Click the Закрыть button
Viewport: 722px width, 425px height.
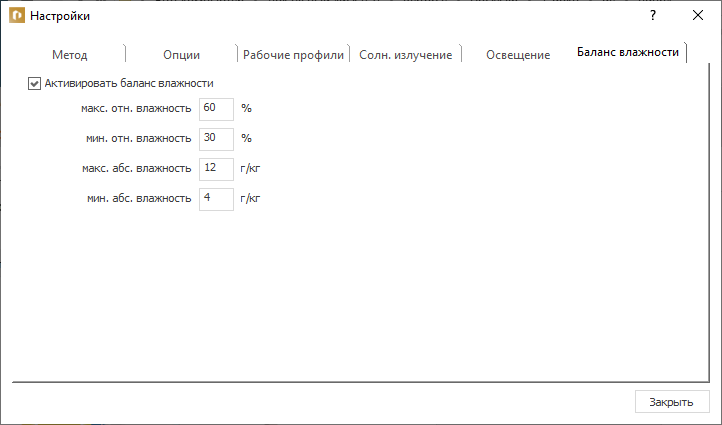(x=671, y=402)
